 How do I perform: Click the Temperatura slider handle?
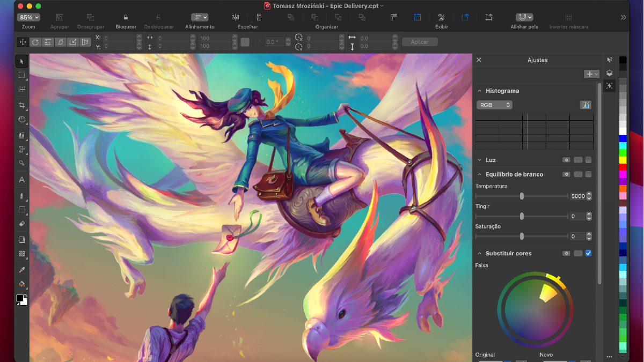click(522, 196)
